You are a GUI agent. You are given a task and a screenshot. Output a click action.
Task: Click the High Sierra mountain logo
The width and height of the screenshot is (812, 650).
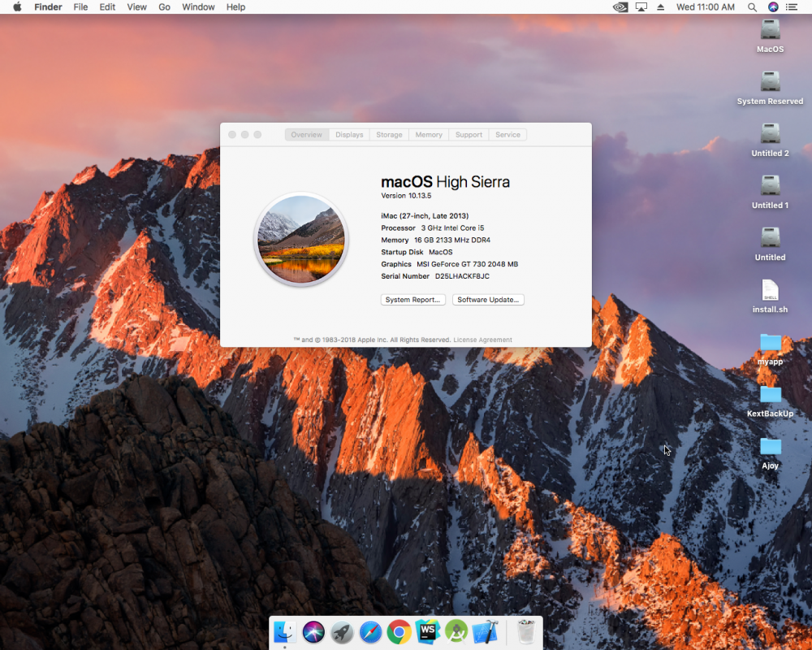[x=301, y=239]
